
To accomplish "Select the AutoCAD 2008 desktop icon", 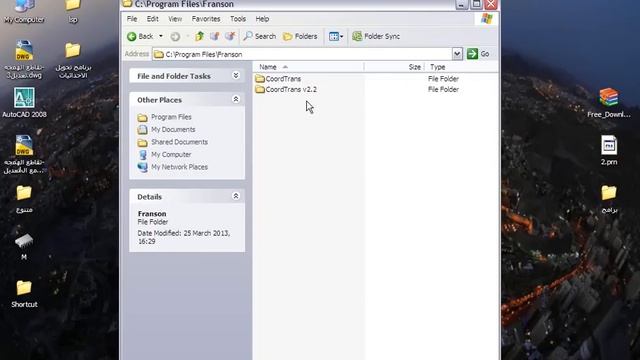I will (x=24, y=103).
